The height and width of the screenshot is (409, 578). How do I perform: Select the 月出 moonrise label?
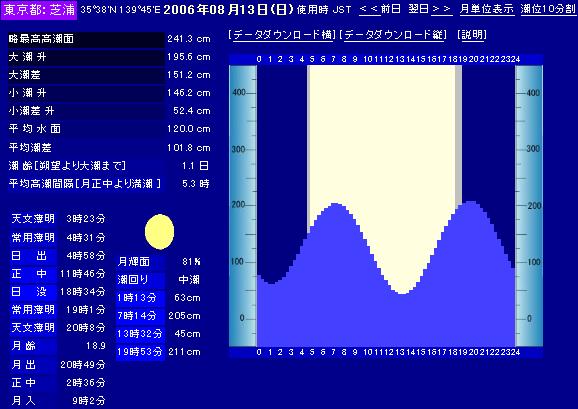(24, 365)
